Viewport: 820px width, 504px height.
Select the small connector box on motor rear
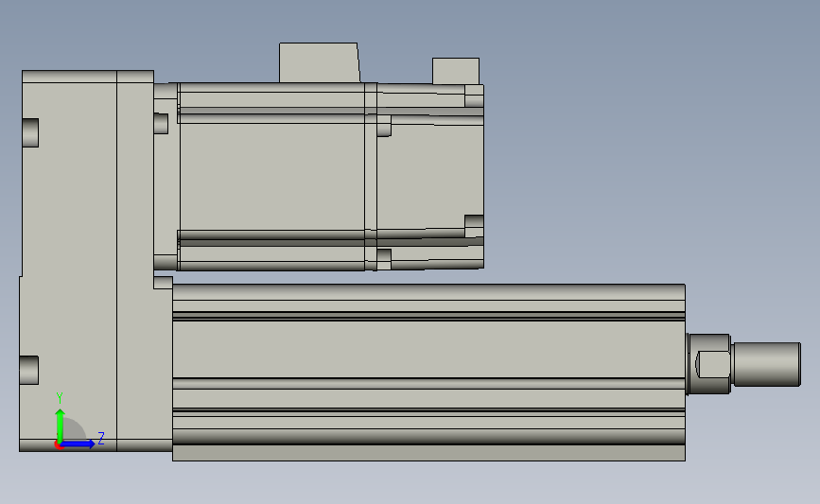(456, 71)
